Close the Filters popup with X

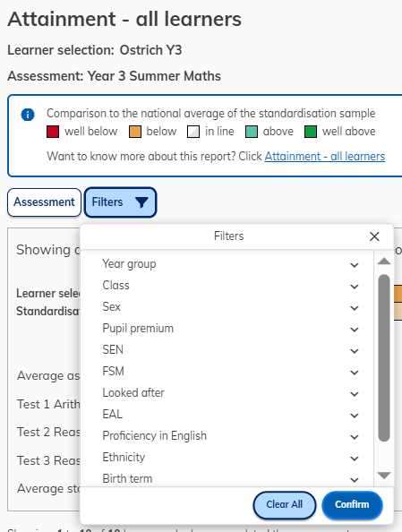click(x=374, y=236)
